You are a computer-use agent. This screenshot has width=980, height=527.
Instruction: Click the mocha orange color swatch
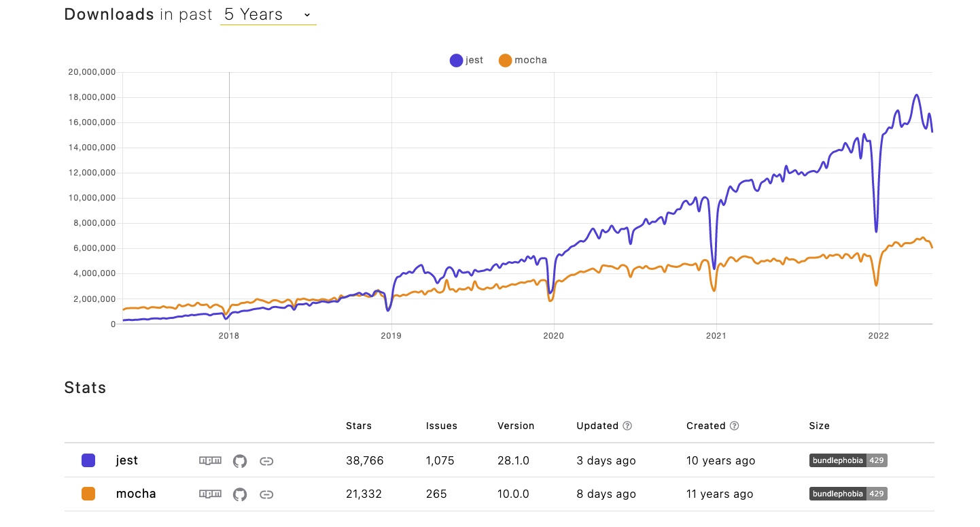click(88, 494)
